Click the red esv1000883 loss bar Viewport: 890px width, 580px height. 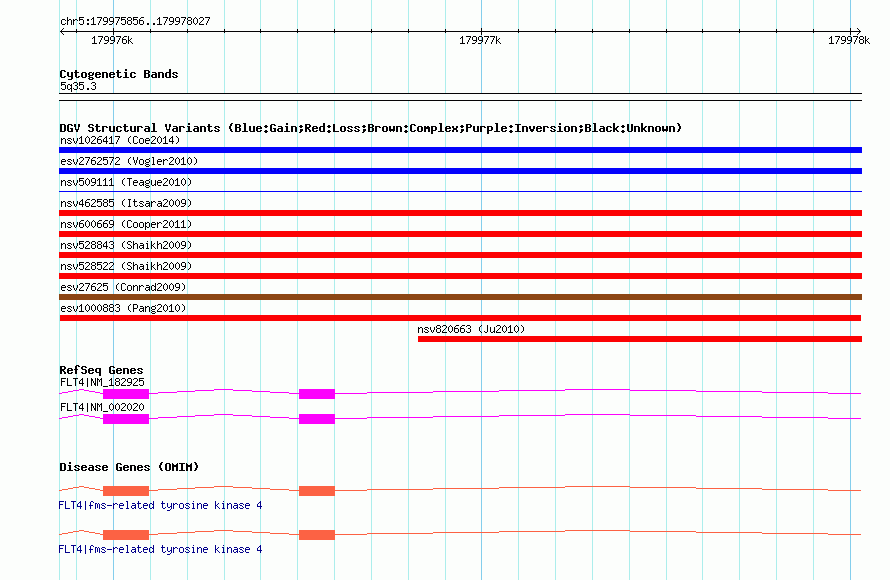[x=460, y=318]
